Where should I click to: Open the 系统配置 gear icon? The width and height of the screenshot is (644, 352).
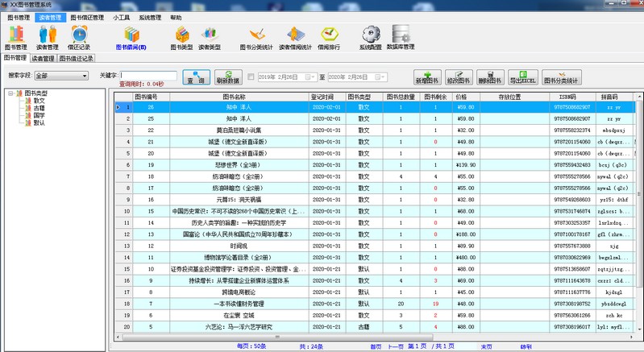click(371, 37)
